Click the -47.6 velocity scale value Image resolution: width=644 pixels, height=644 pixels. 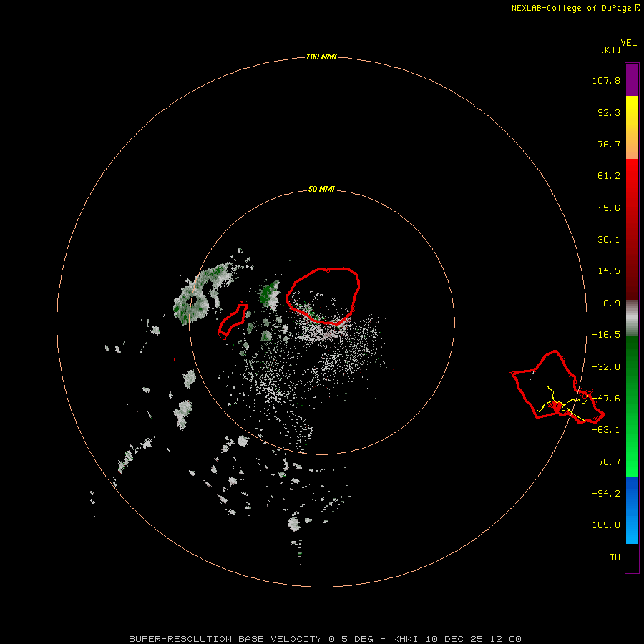tap(606, 399)
